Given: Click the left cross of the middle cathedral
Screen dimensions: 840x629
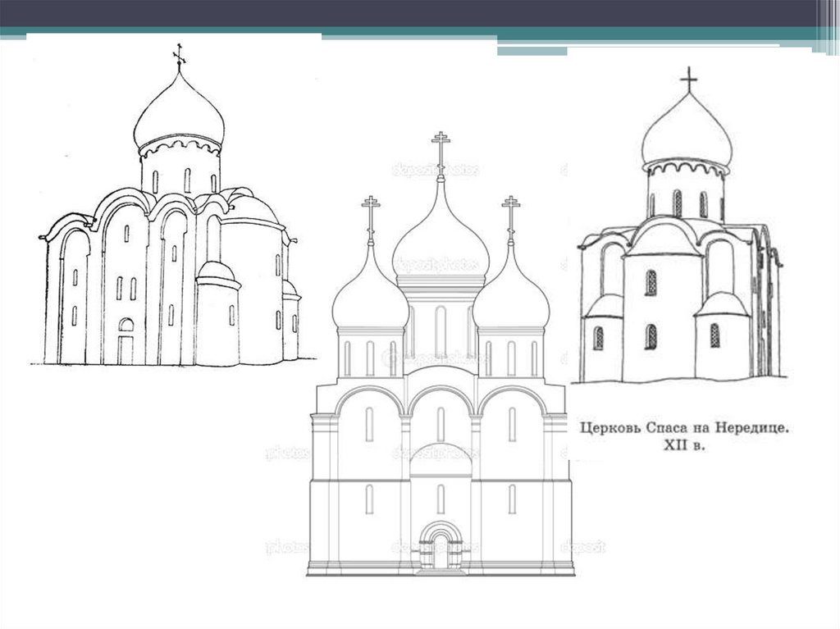Looking at the screenshot, I should pos(371,212).
